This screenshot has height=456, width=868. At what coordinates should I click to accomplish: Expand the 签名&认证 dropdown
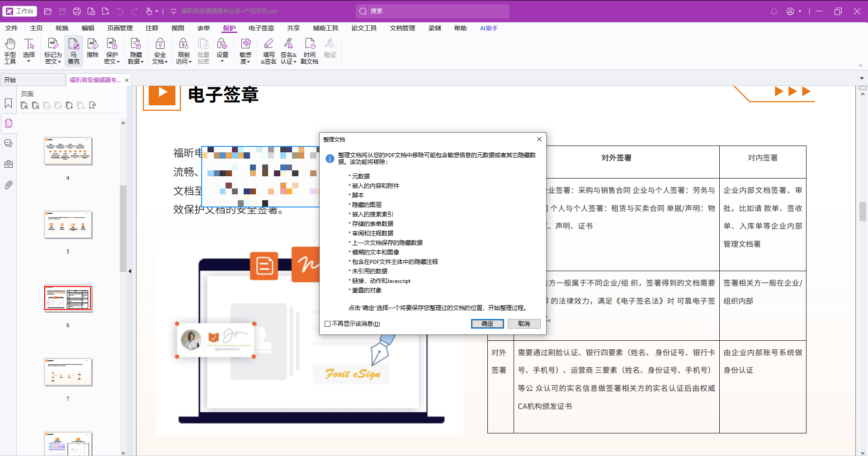tap(288, 51)
